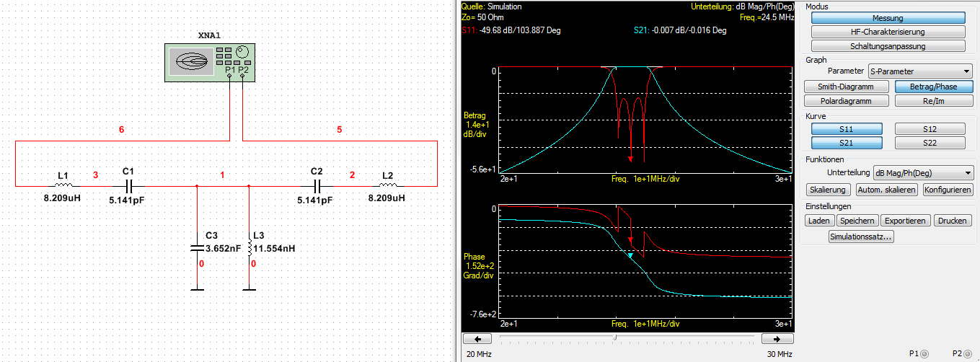980x362 pixels.
Task: Click the Skalierung button
Action: tap(828, 190)
